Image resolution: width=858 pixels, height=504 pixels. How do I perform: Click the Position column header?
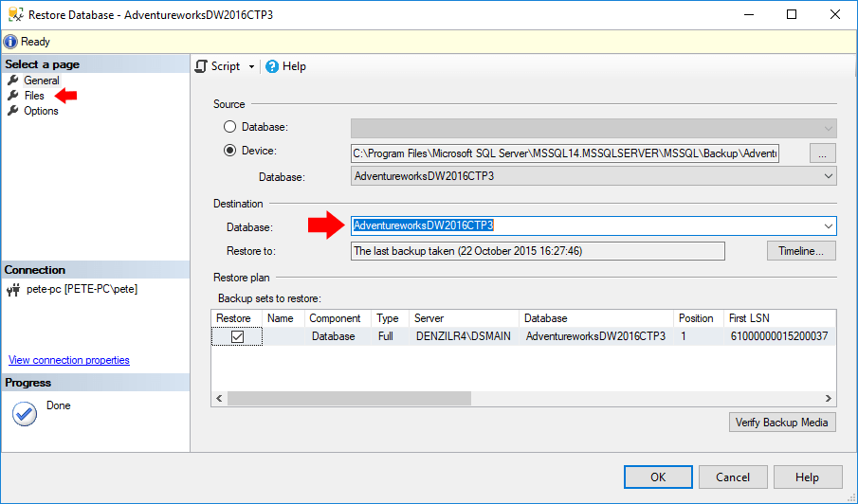(x=698, y=318)
